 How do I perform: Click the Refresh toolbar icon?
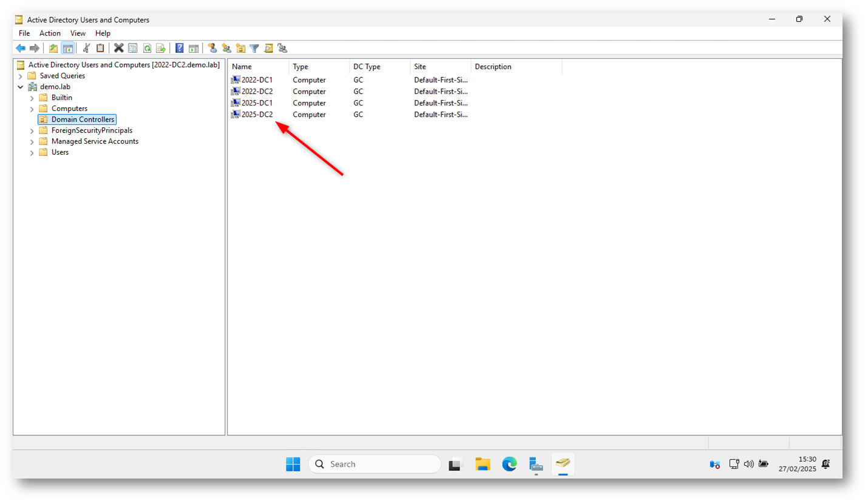click(147, 48)
